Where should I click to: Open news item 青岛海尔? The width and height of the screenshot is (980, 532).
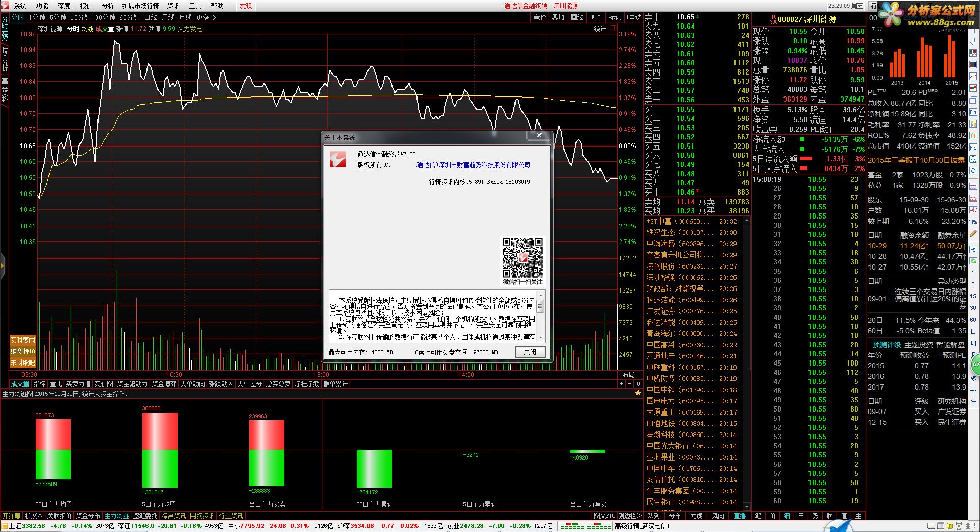[x=692, y=334]
